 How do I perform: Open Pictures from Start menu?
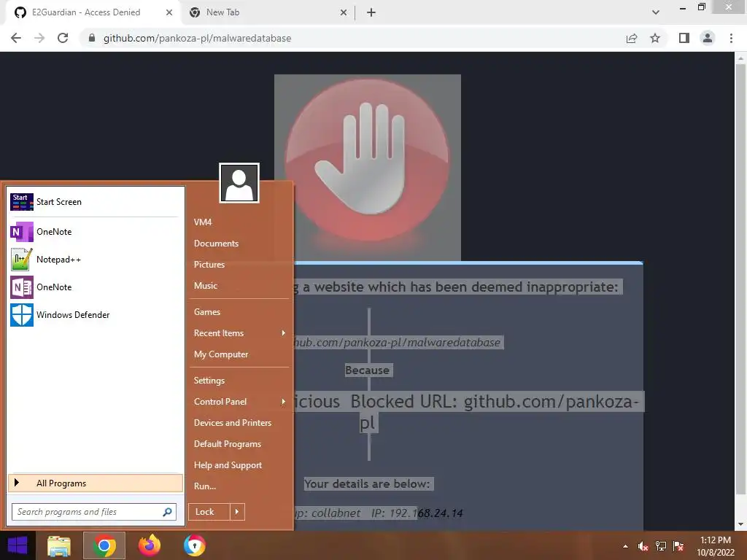tap(209, 264)
